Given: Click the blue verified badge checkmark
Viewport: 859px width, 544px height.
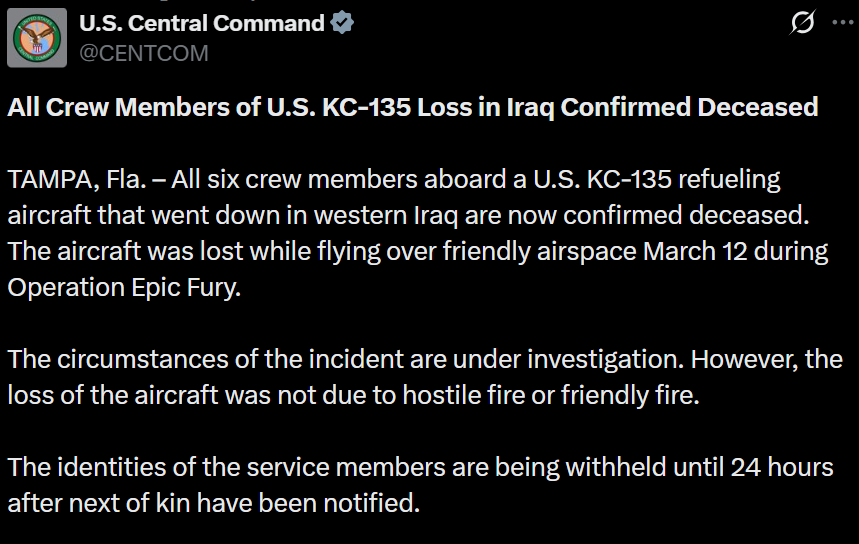Looking at the screenshot, I should coord(342,23).
